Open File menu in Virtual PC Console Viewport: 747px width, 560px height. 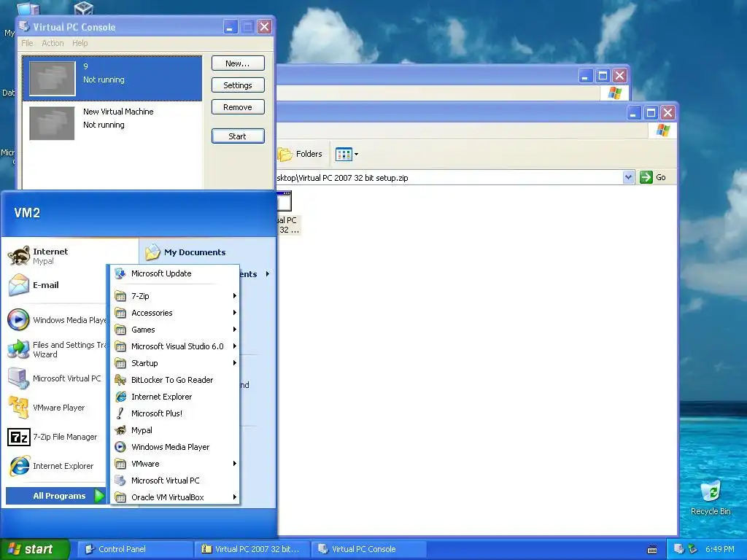coord(27,43)
